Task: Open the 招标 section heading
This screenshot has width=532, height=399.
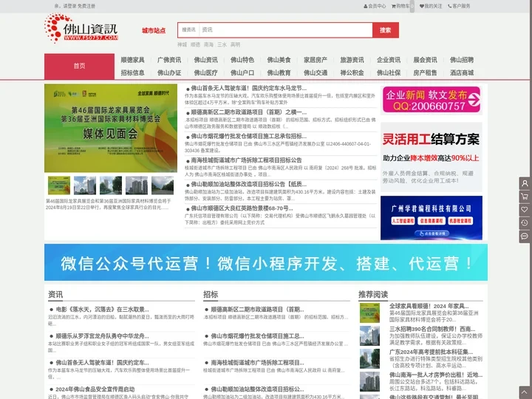Action: tap(211, 295)
